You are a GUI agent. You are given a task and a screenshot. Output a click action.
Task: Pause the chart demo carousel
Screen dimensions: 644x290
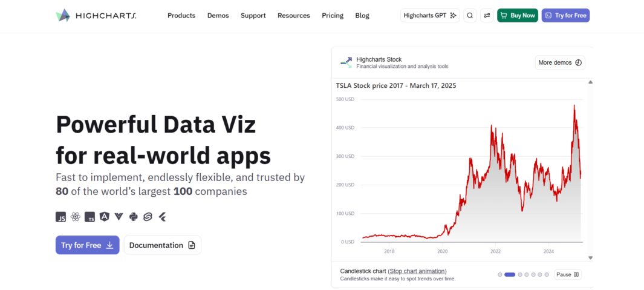(568, 274)
